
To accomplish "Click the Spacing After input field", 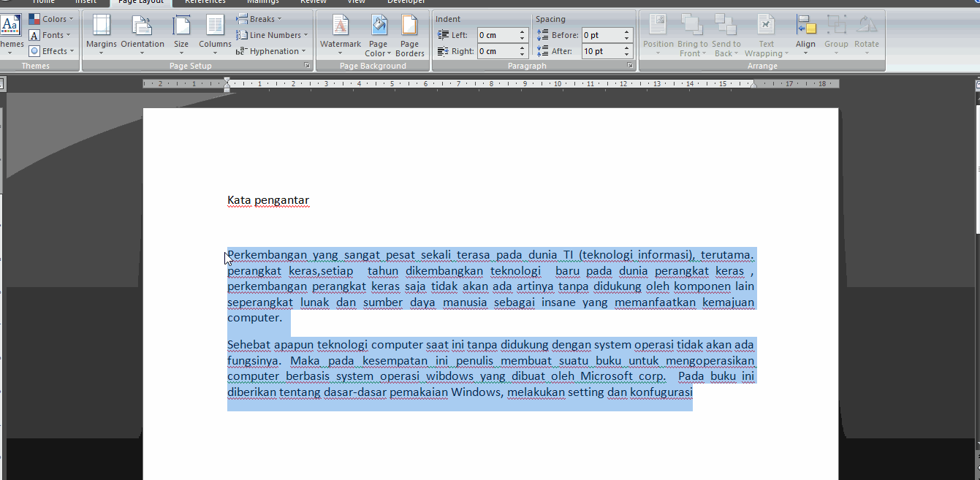I will pos(601,51).
